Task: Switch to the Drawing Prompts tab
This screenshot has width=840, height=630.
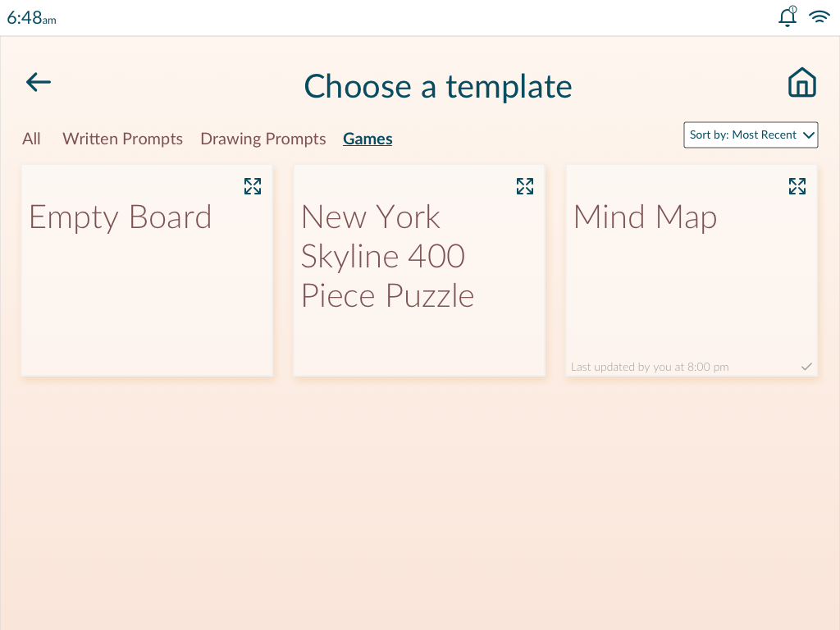Action: (263, 139)
